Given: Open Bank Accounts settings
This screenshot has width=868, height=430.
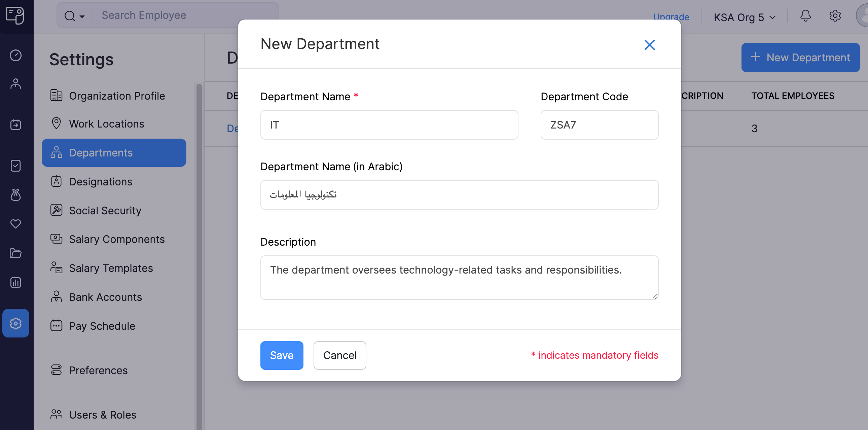Looking at the screenshot, I should 114,297.
